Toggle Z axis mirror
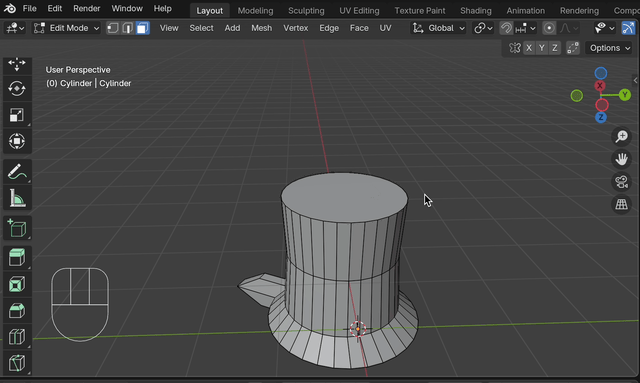Viewport: 640px width, 383px height. click(555, 48)
